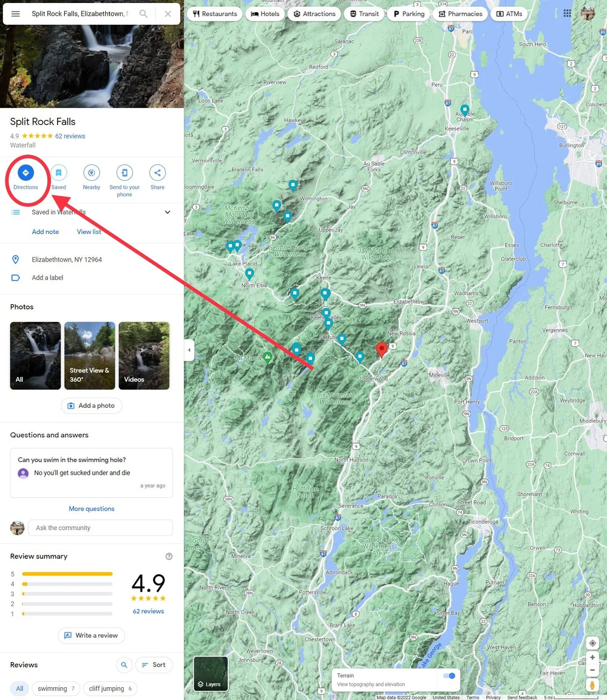Open the All photos thumbnail
The height and width of the screenshot is (700, 607).
[x=35, y=356]
